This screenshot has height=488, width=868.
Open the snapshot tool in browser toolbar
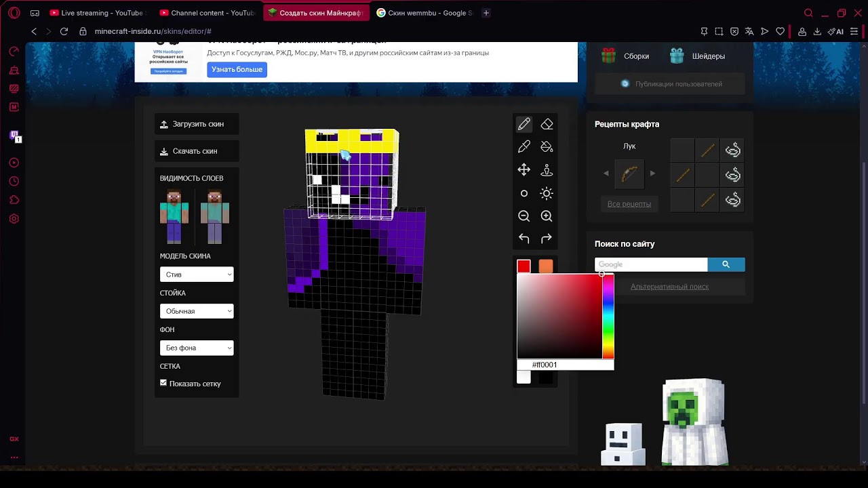719,31
